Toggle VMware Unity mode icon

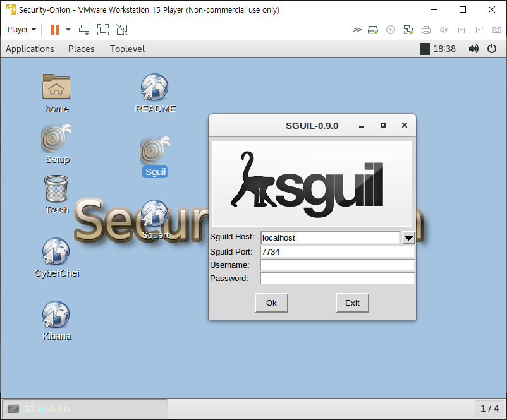[122, 30]
